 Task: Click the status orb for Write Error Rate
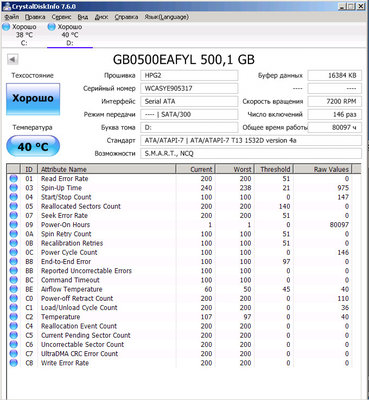[x=14, y=363]
